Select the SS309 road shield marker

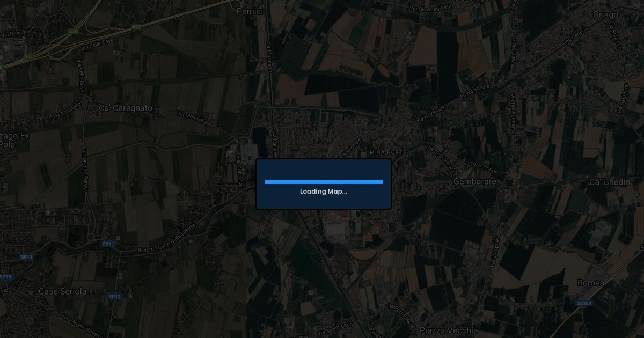pyautogui.click(x=584, y=303)
